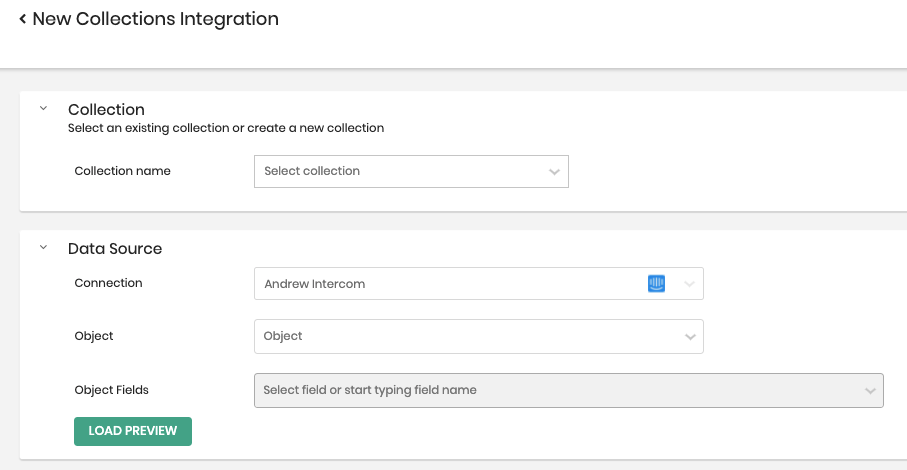Screen dimensions: 907x470
Task: Open the Object Fields selector
Action: click(x=569, y=390)
